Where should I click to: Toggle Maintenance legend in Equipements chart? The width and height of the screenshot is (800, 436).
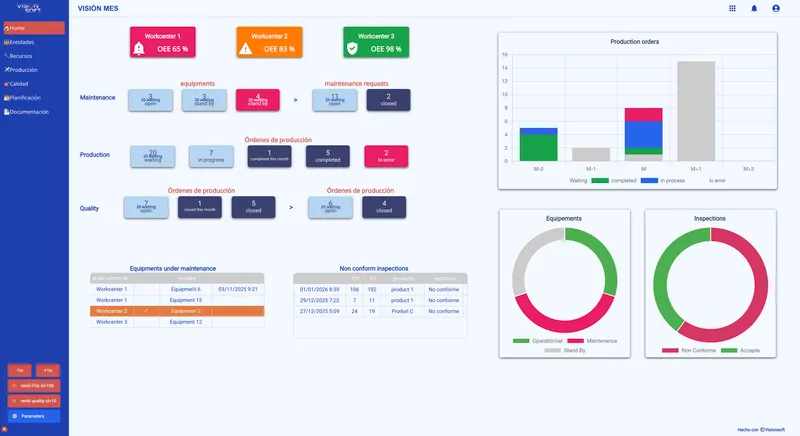[x=592, y=341]
